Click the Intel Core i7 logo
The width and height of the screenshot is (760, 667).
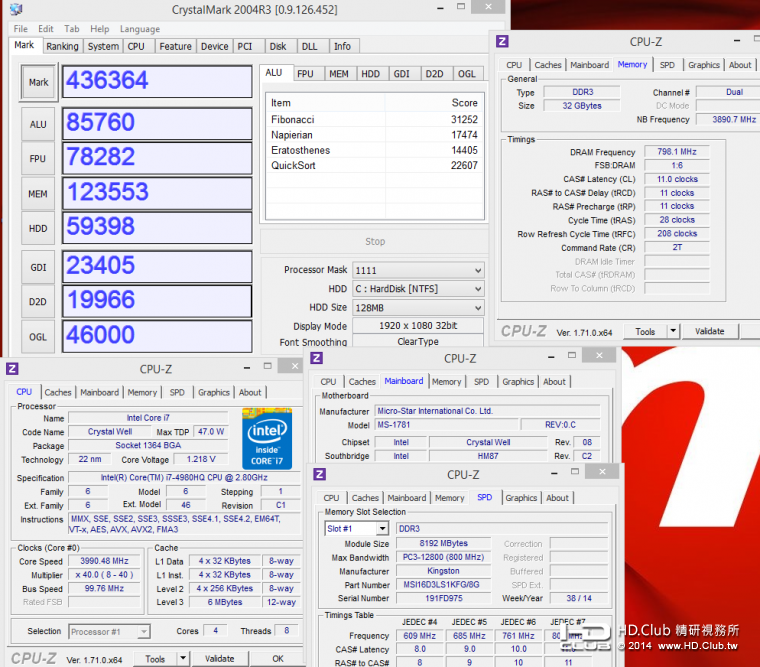pos(266,438)
